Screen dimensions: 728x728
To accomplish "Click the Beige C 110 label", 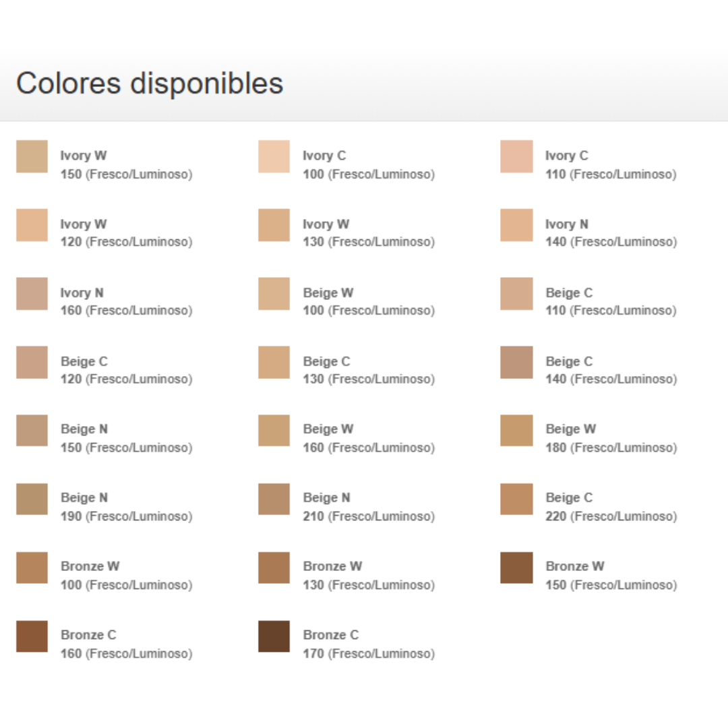I will point(610,302).
